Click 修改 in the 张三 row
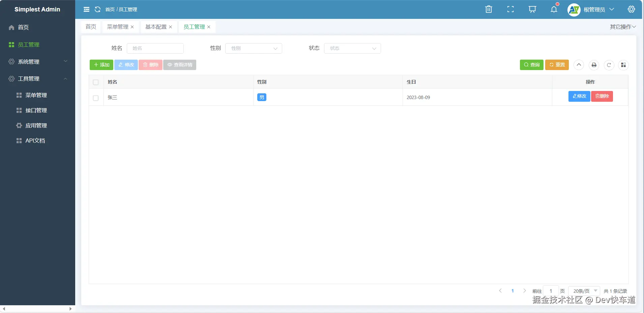The height and width of the screenshot is (313, 644). click(x=579, y=96)
